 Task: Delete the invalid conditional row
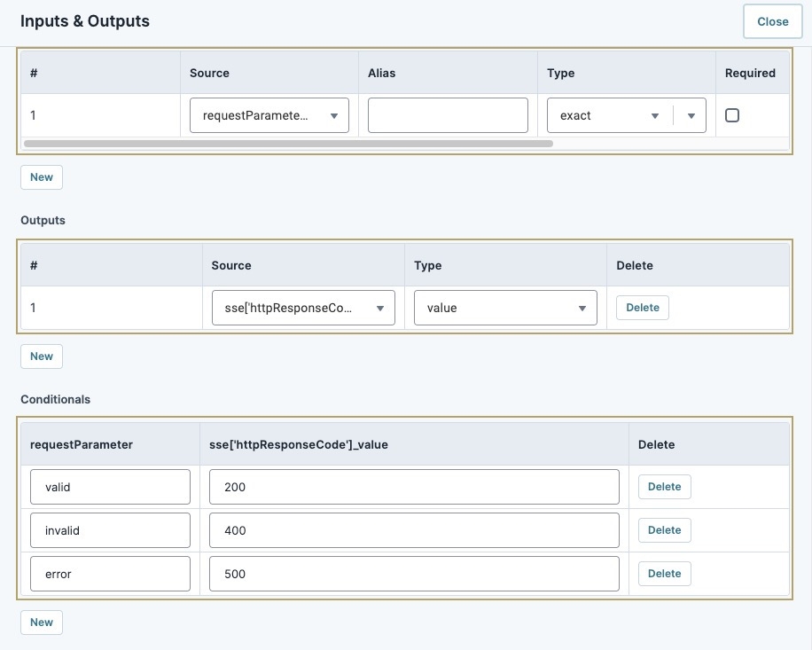(665, 530)
